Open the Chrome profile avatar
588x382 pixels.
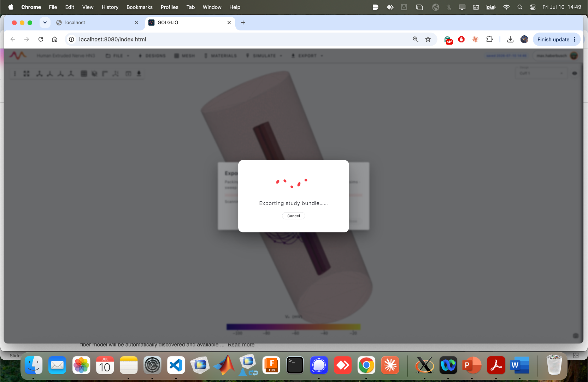[x=524, y=39]
